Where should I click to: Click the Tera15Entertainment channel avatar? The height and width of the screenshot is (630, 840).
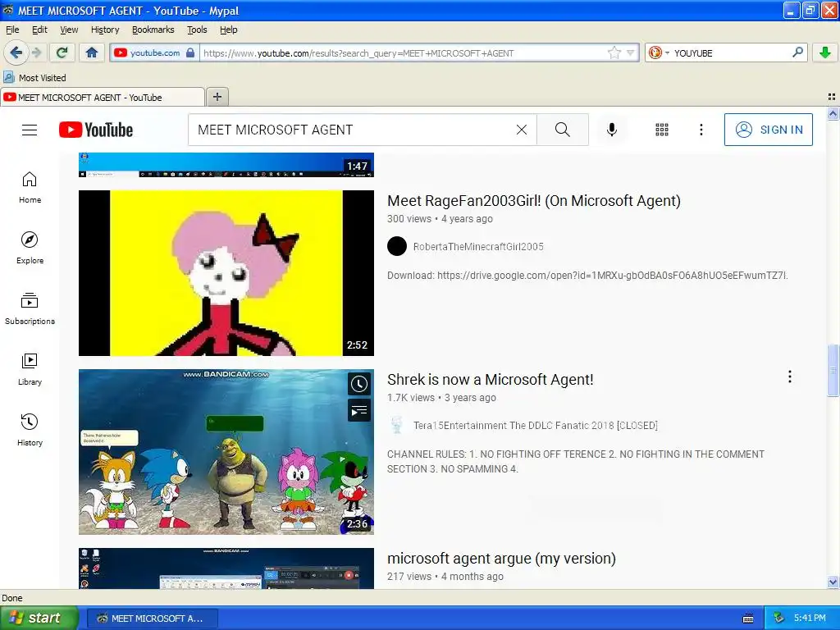(397, 426)
